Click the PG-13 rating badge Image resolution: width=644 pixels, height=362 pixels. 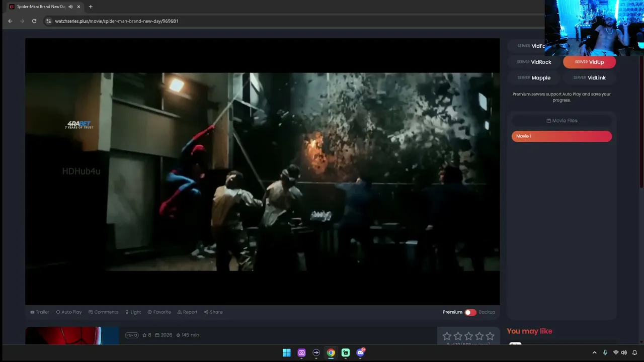132,335
